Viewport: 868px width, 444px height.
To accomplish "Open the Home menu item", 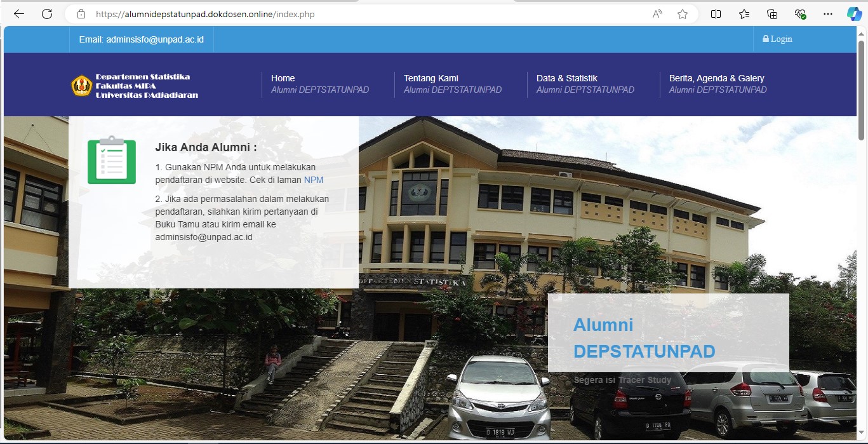I will point(283,78).
